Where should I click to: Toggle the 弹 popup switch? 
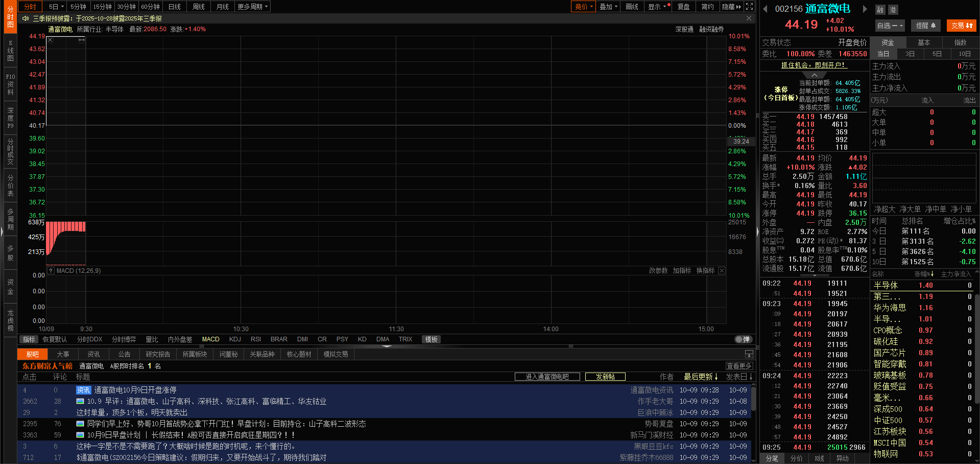(743, 339)
